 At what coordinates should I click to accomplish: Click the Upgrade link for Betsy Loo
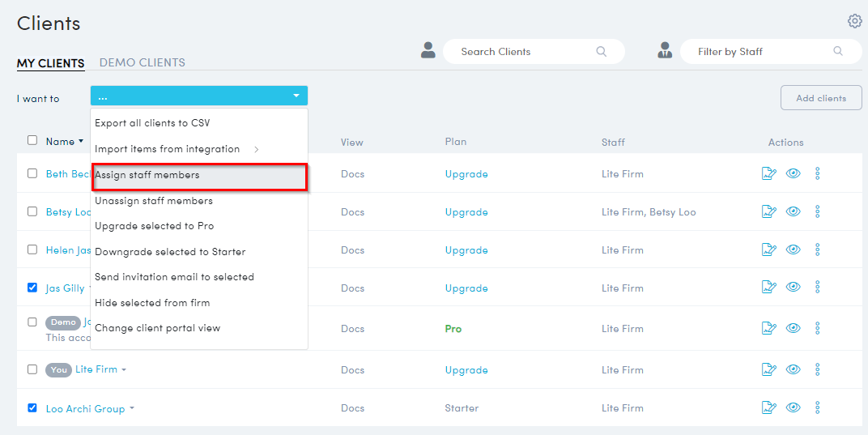click(x=466, y=212)
